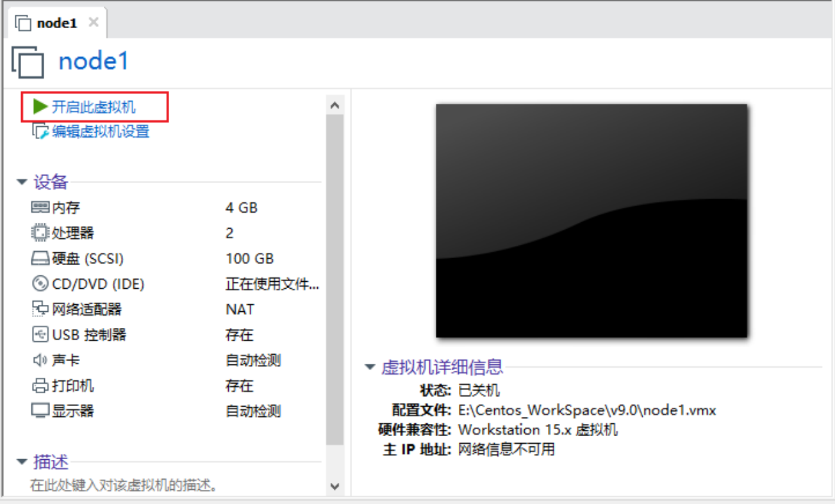Select the processor (处理器) chip icon
This screenshot has width=835, height=504.
pos(40,233)
